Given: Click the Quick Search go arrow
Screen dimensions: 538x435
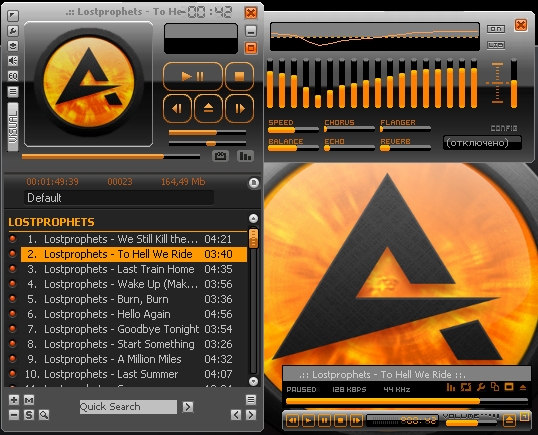Looking at the screenshot, I should pos(188,407).
